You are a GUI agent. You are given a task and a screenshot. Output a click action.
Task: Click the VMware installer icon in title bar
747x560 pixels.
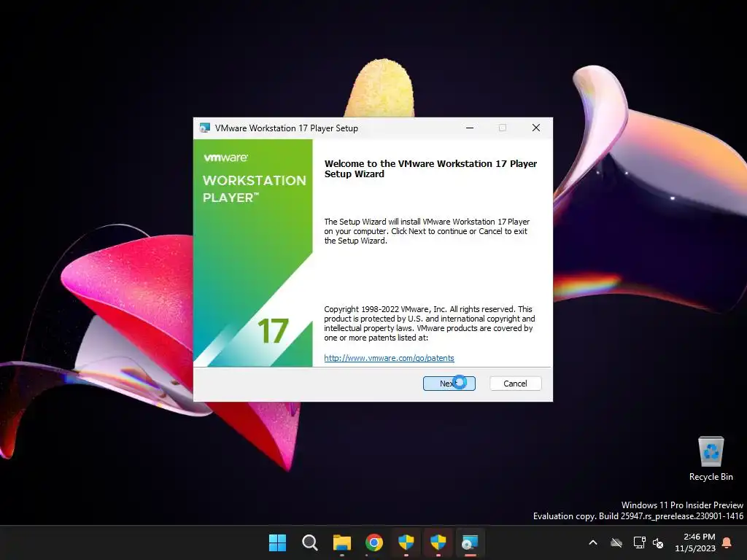click(205, 128)
